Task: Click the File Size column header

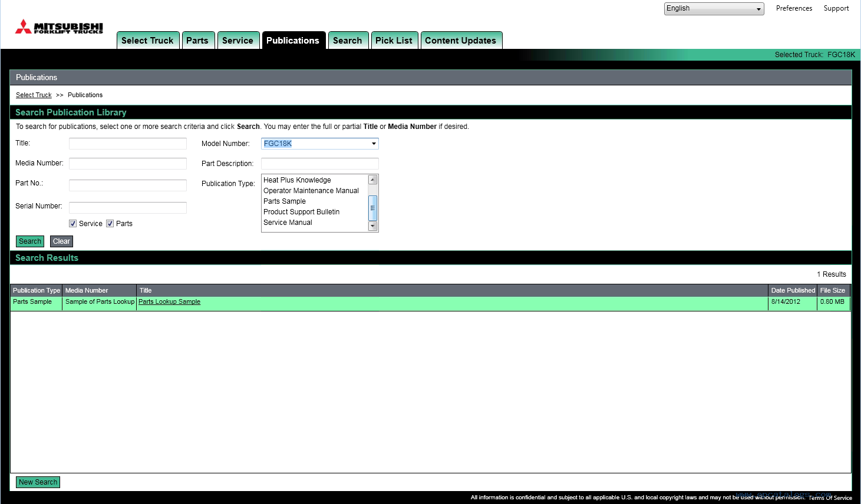Action: pos(833,290)
